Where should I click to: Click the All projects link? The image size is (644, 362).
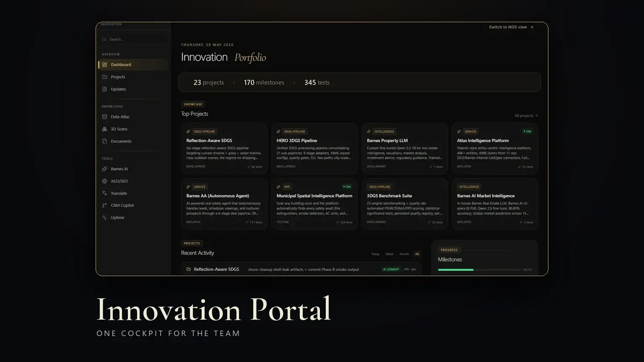pyautogui.click(x=526, y=116)
